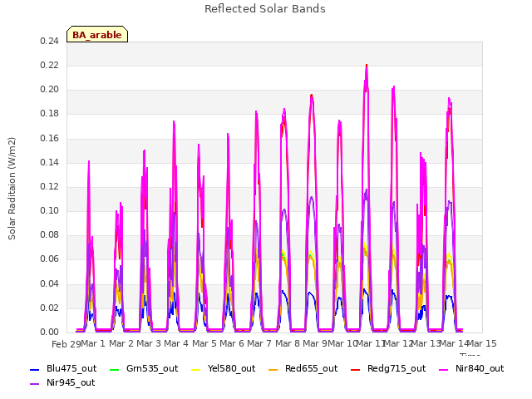Image resolution: width=532 pixels, height=399 pixels.
Task: Click the Mar 13 x-axis date label
Action: [x=426, y=343]
